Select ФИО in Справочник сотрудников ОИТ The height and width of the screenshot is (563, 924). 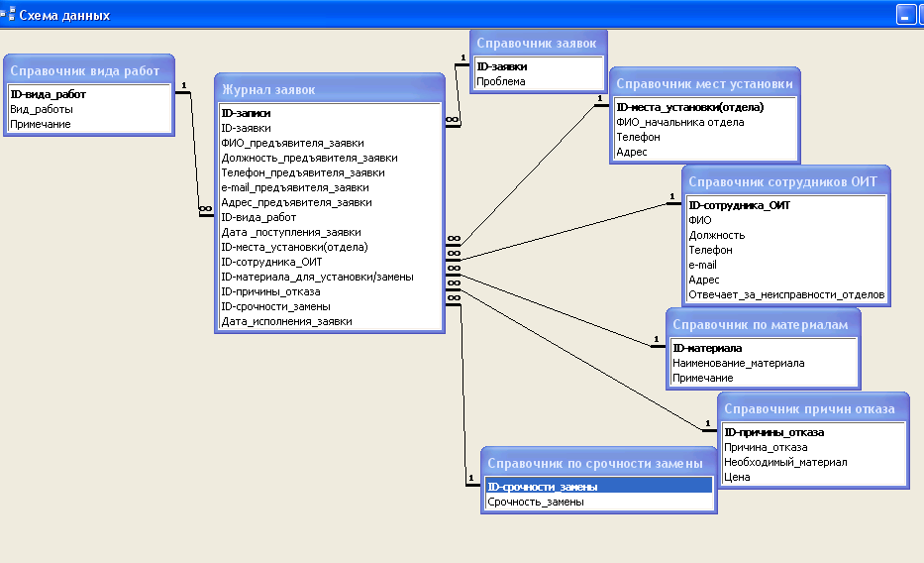point(786,220)
